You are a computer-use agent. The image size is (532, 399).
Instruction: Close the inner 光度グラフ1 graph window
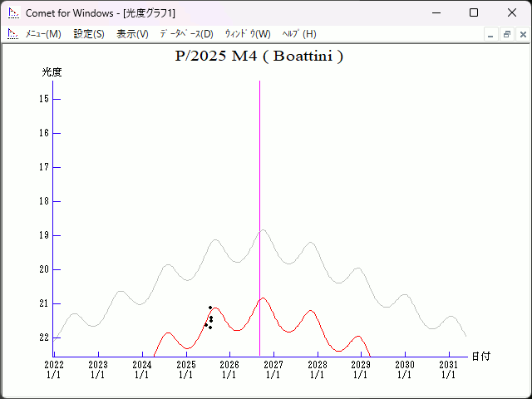[522, 34]
